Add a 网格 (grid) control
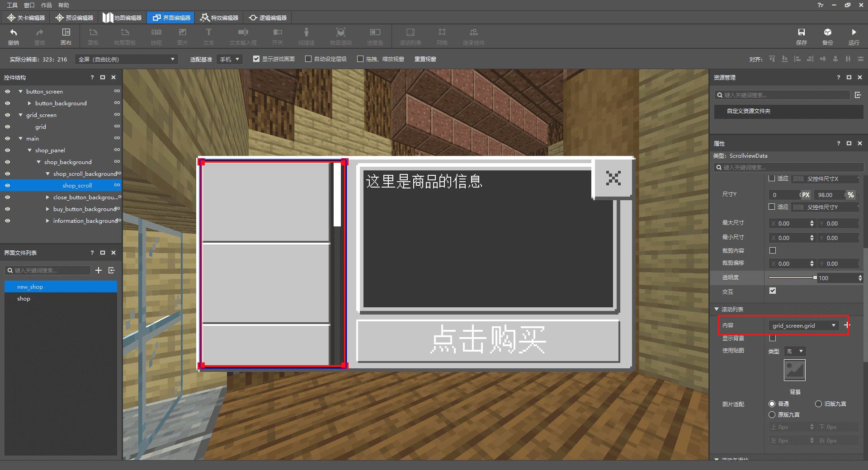This screenshot has height=470, width=868. (x=442, y=36)
